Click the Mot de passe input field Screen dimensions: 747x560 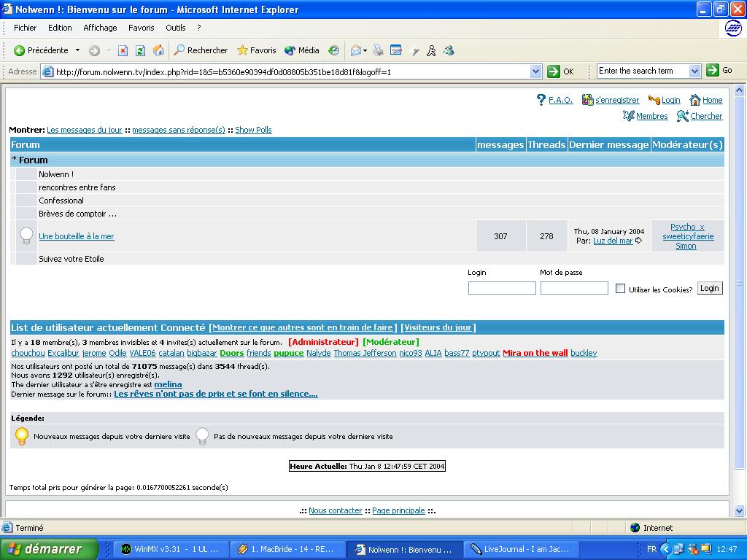point(574,288)
